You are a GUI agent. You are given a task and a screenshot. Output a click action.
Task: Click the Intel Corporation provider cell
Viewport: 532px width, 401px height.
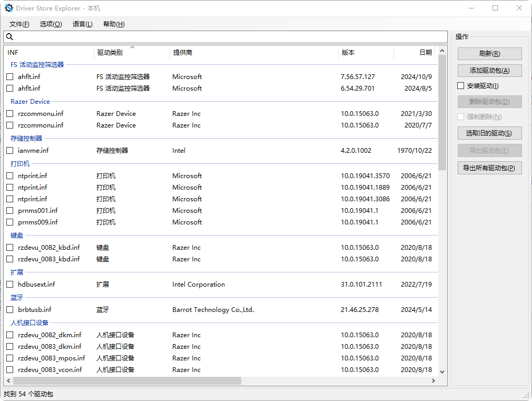coord(199,284)
